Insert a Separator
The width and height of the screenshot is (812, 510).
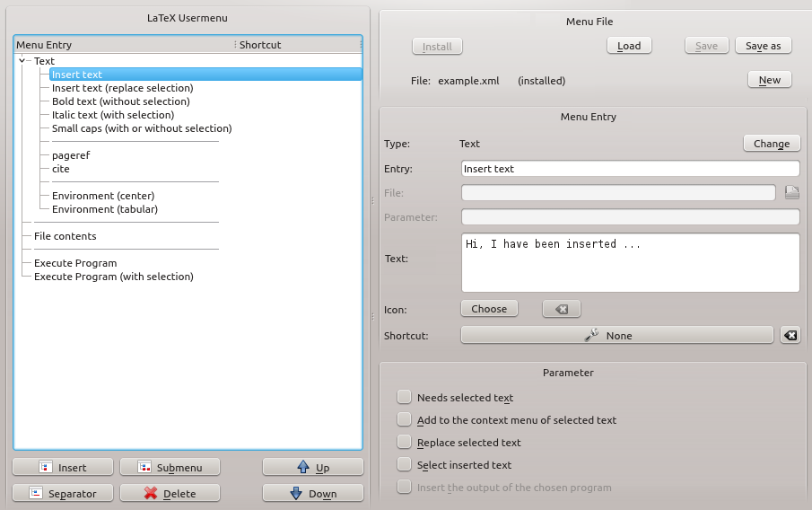63,493
